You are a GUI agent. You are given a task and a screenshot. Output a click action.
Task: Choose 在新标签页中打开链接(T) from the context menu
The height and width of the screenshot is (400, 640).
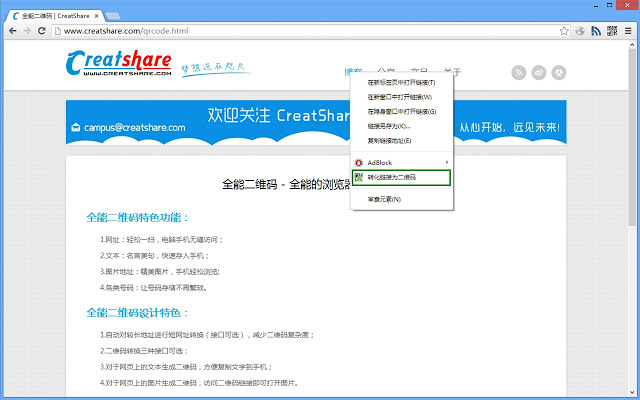pyautogui.click(x=402, y=82)
